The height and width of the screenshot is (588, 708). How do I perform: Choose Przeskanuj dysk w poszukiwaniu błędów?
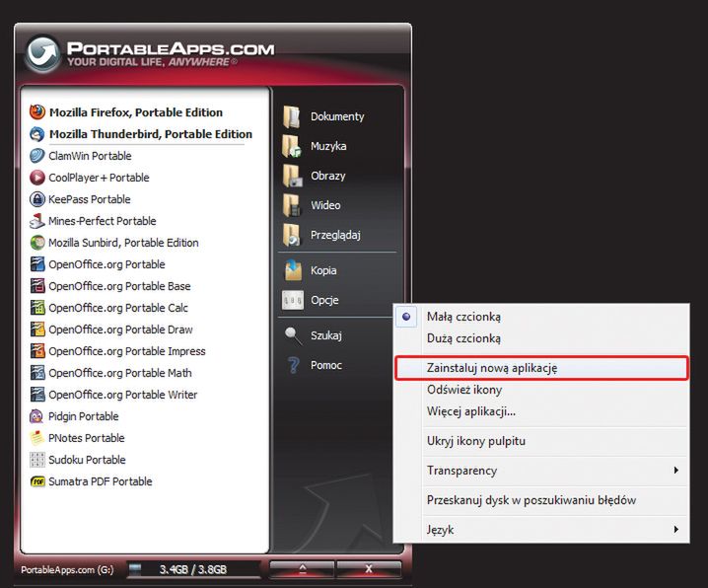[x=541, y=500]
